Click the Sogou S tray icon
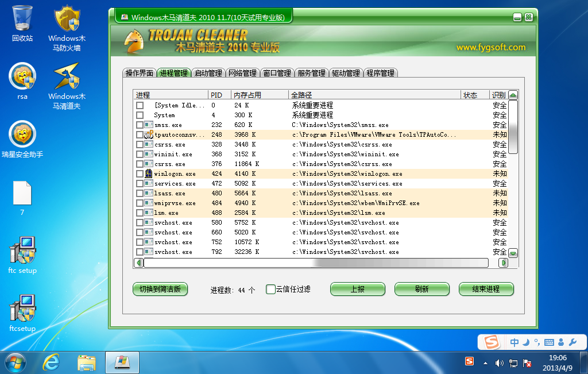 469,361
